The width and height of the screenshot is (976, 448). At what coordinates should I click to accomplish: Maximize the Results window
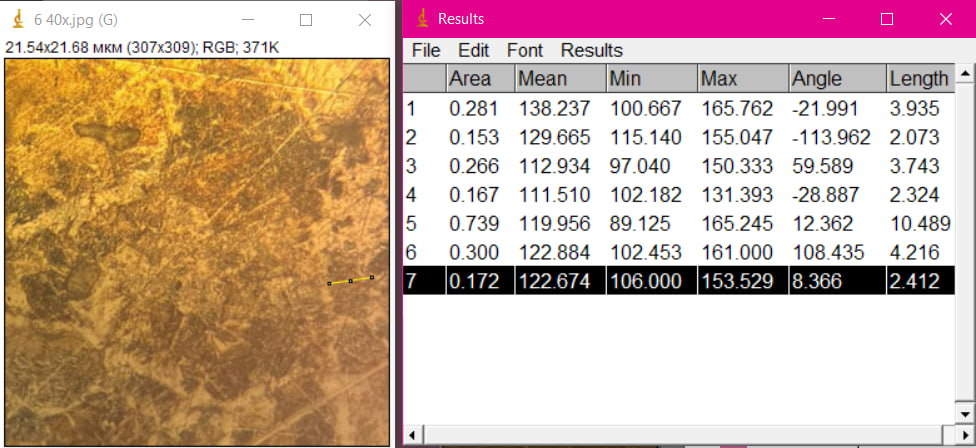[x=887, y=19]
